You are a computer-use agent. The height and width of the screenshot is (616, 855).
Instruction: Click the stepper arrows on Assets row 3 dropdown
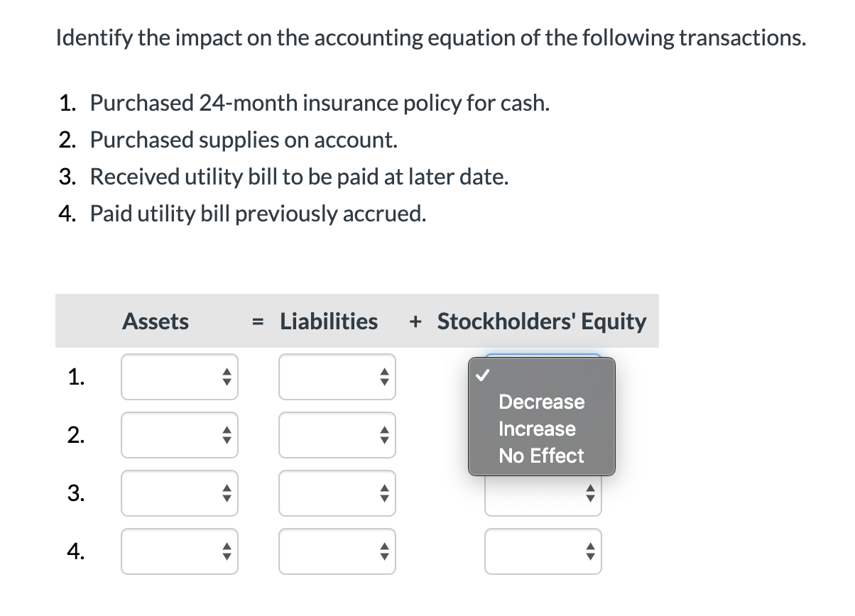(x=226, y=493)
